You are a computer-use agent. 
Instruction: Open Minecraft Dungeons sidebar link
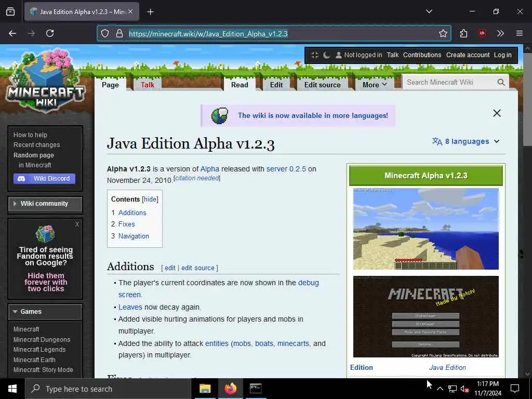click(42, 340)
